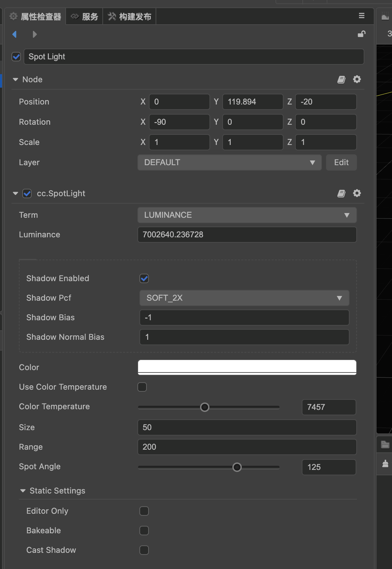Image resolution: width=392 pixels, height=569 pixels.
Task: Click the forward navigation arrow icon
Action: pos(34,34)
